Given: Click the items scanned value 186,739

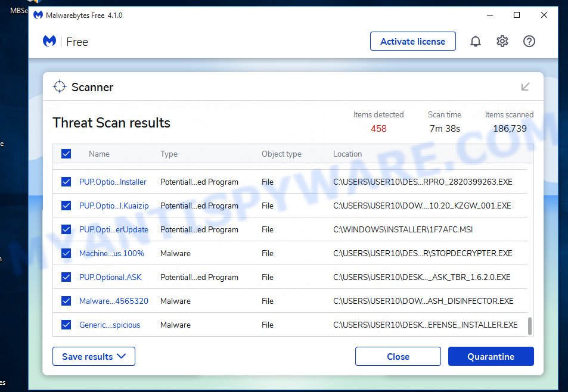Looking at the screenshot, I should pos(510,129).
